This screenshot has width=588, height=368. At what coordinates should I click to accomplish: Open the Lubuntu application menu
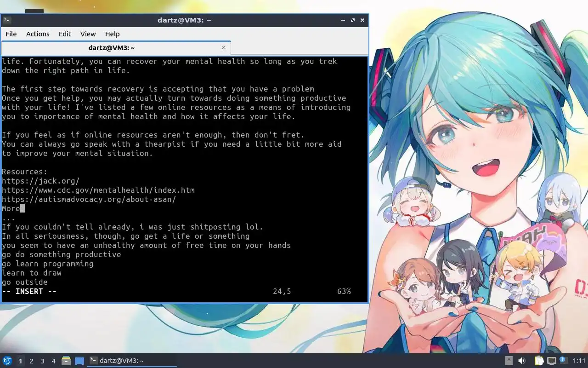pyautogui.click(x=7, y=361)
